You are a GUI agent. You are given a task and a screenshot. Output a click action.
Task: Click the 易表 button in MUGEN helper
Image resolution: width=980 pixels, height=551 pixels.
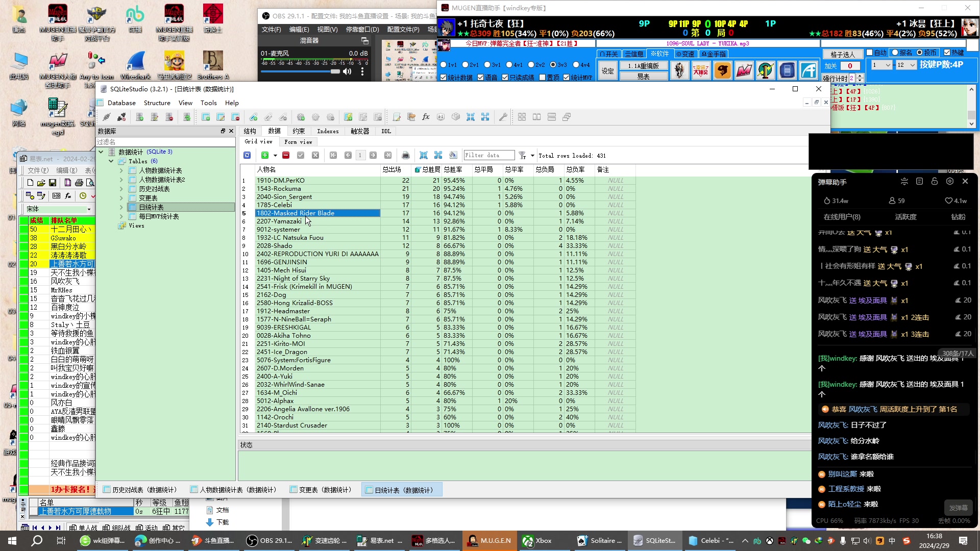pyautogui.click(x=643, y=77)
